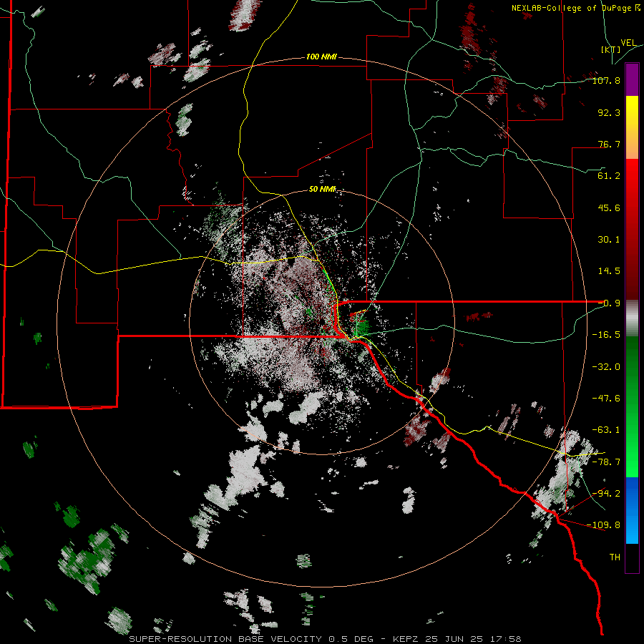Click the purple segment of the velocity color bar
Viewport: 644px width, 644px height.
click(632, 80)
